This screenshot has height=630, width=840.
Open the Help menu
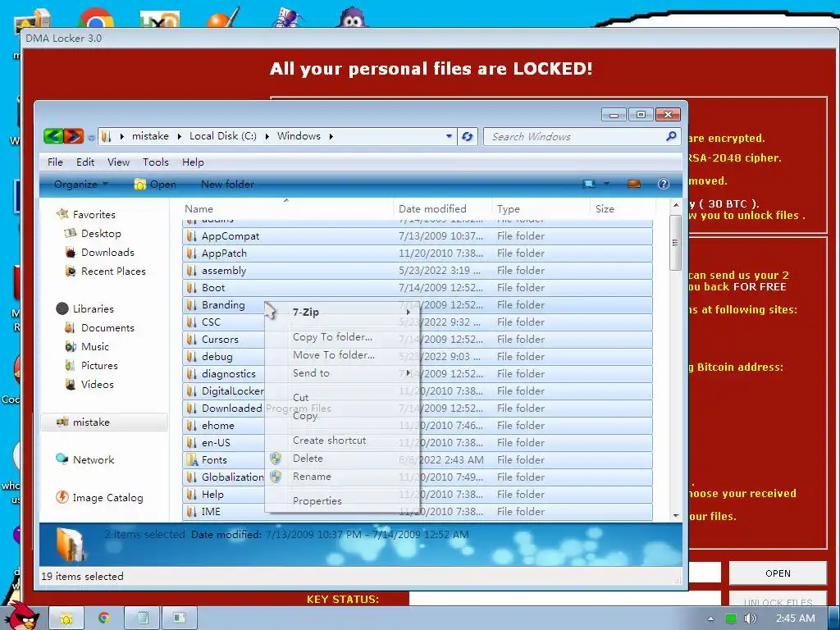pos(193,162)
